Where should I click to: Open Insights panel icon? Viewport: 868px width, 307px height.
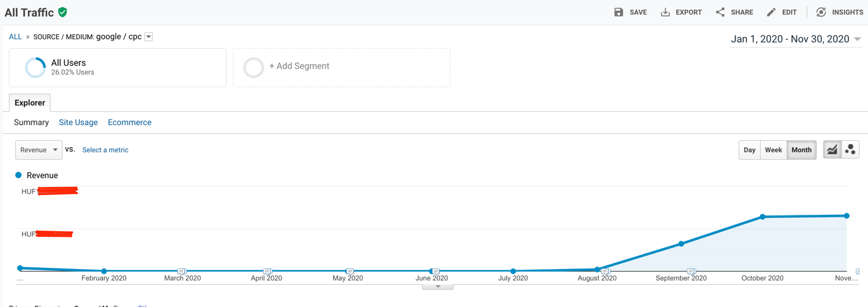coord(821,12)
